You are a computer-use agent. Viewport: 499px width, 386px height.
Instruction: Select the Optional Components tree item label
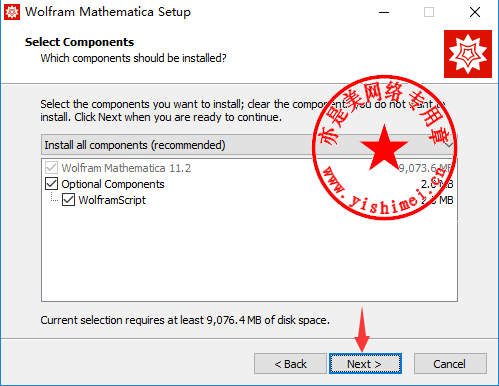click(x=113, y=184)
